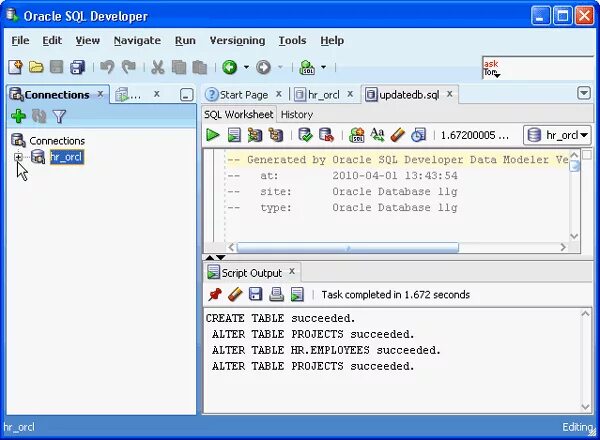Open the File menu

(20, 40)
